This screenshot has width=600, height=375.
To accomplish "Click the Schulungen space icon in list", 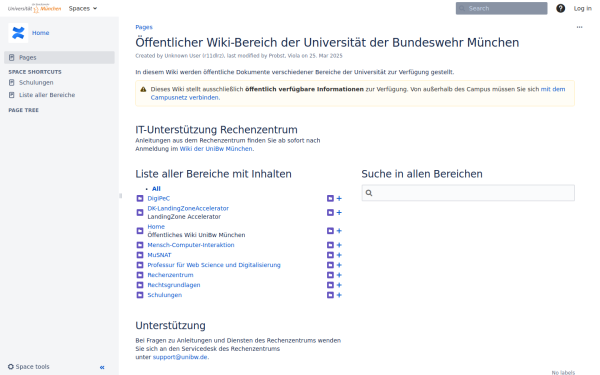I will tap(140, 295).
